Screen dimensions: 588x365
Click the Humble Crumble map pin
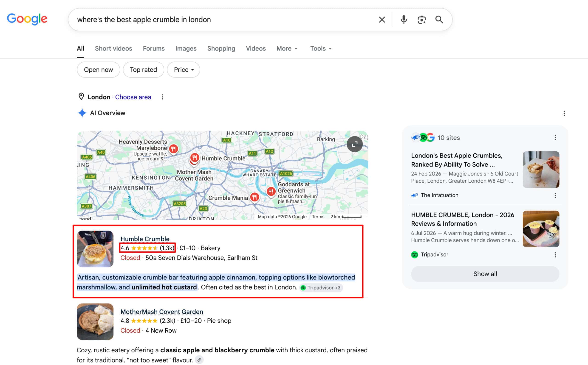[x=194, y=158]
